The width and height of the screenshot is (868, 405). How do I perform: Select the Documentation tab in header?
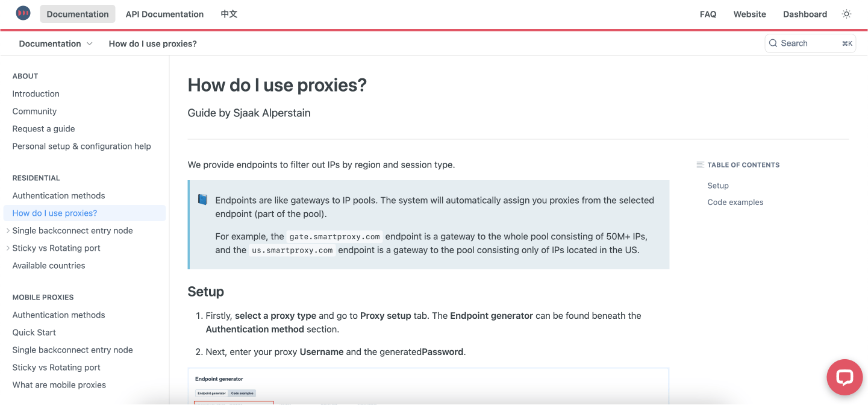(78, 14)
